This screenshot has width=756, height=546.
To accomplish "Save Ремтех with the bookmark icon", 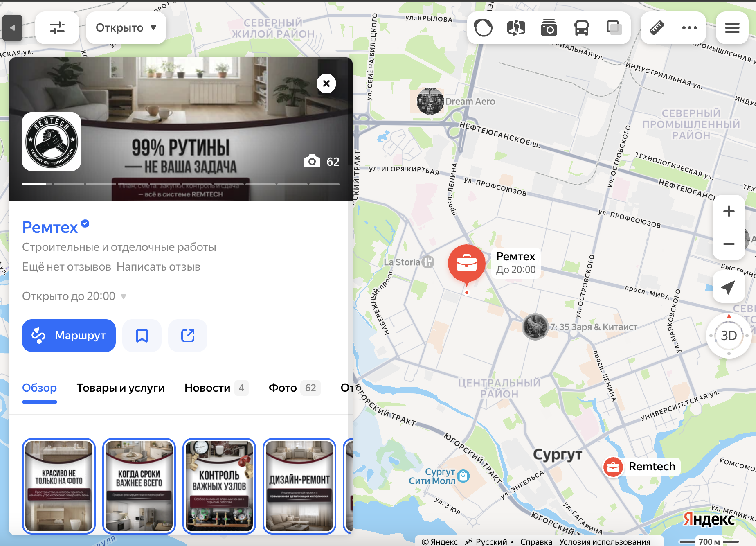I will [142, 336].
